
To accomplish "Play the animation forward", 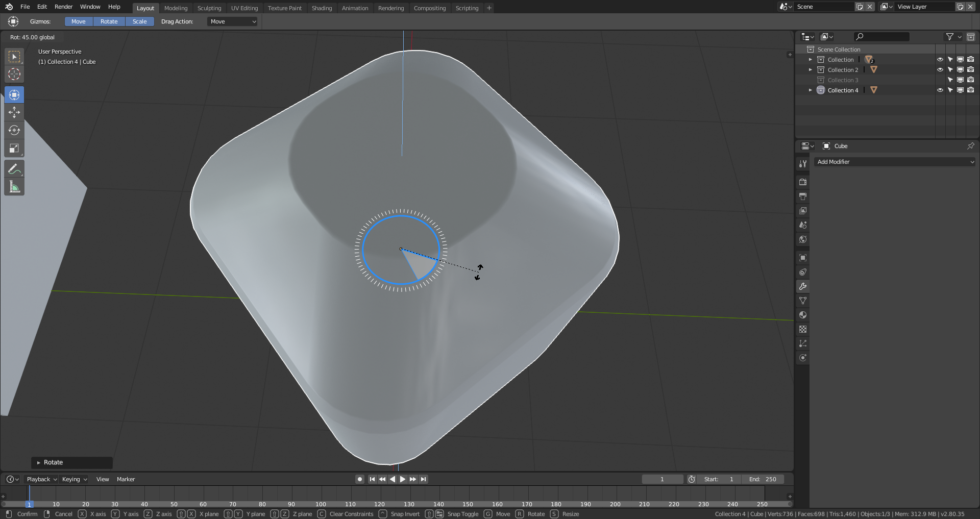I will pyautogui.click(x=403, y=479).
